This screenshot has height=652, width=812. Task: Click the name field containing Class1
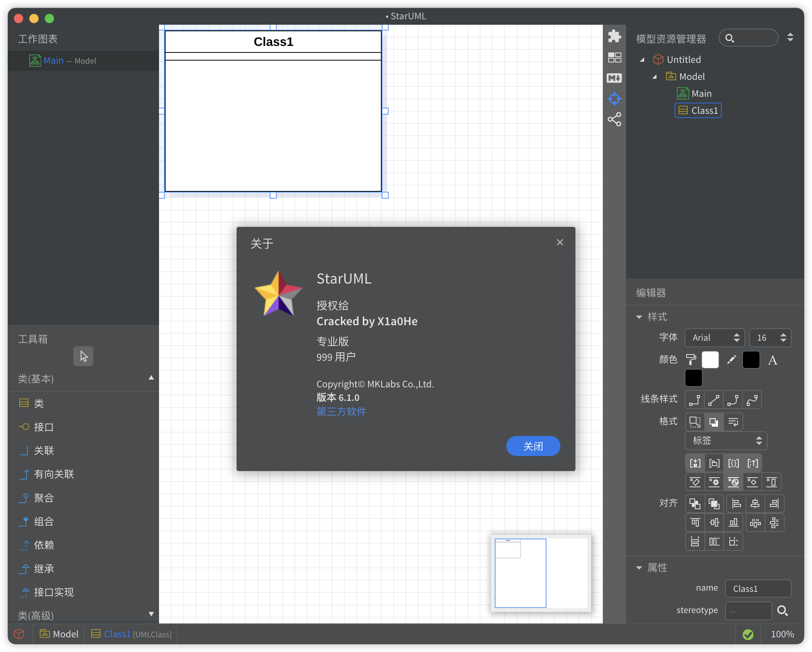click(758, 589)
